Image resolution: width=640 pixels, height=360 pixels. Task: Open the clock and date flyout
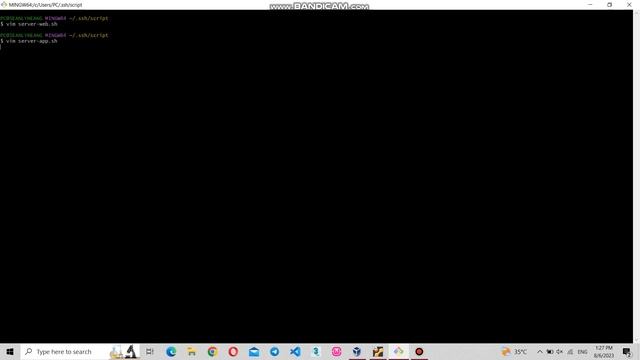(604, 351)
